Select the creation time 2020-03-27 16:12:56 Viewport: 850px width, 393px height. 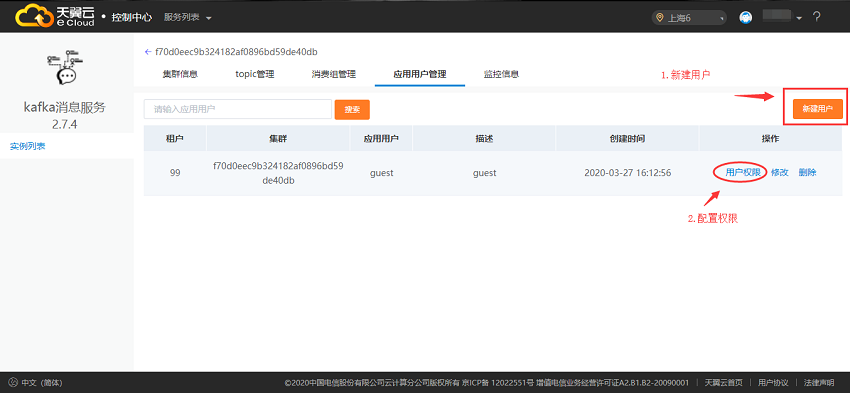coord(628,173)
